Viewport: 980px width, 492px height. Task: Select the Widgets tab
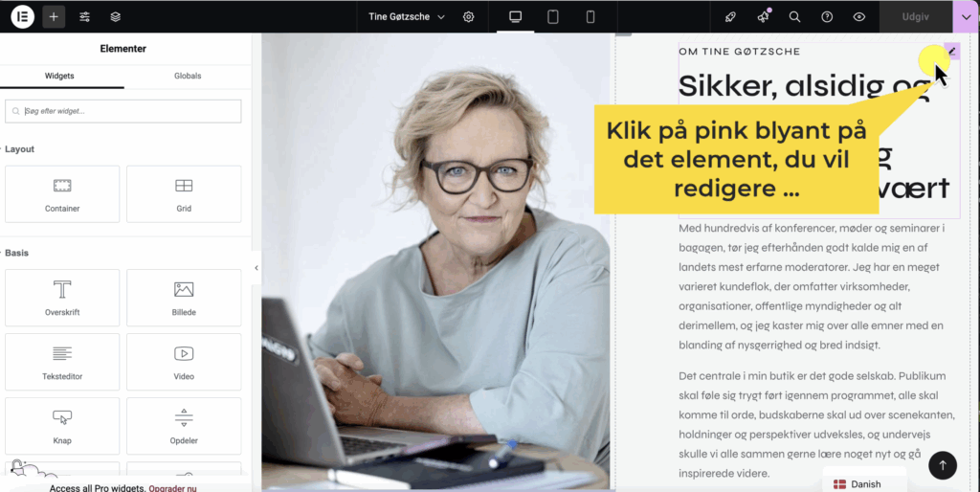tap(59, 76)
